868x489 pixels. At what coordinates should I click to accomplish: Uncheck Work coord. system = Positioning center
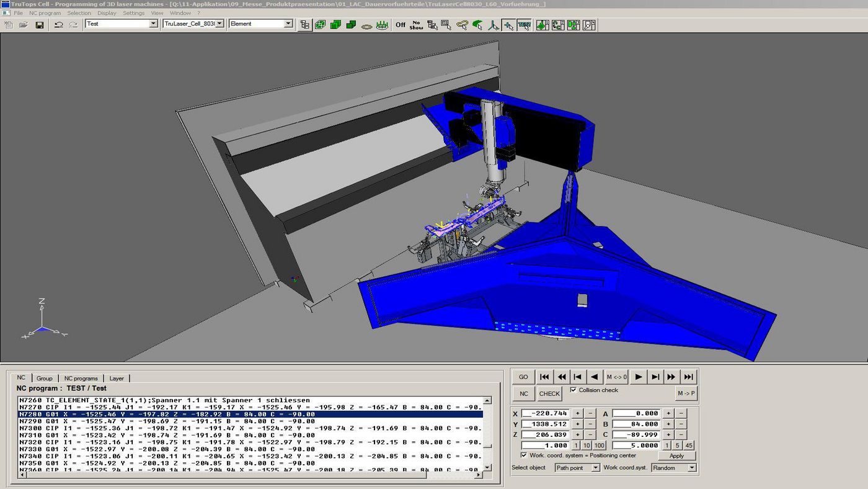(524, 455)
